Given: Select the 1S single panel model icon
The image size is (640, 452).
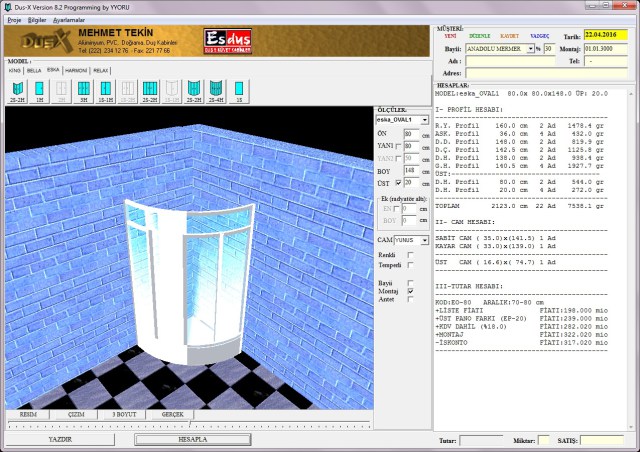Looking at the screenshot, I should [238, 89].
